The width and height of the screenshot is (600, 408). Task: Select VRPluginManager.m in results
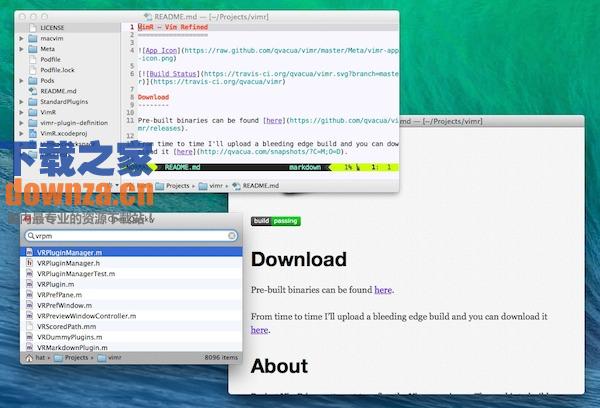coord(131,252)
